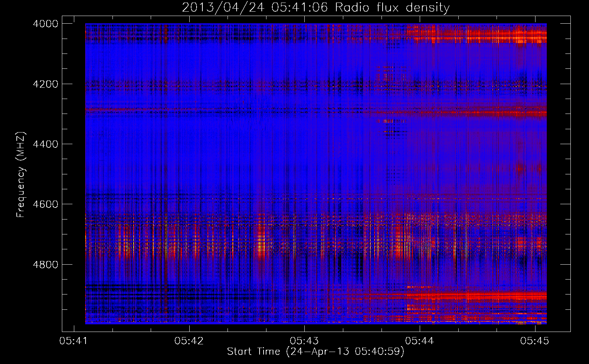Select the 4200 frequency tick label
Screen dimensions: 589x364
46,84
